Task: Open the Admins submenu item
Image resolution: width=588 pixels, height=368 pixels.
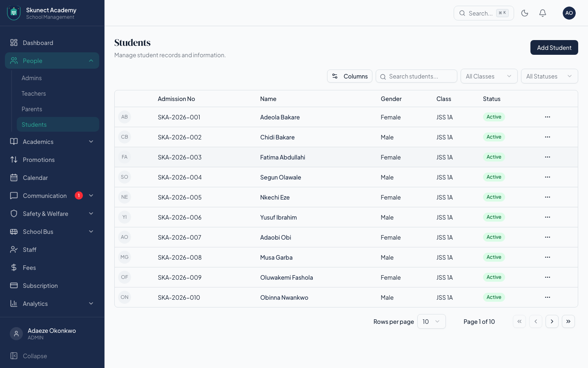Action: [58, 78]
